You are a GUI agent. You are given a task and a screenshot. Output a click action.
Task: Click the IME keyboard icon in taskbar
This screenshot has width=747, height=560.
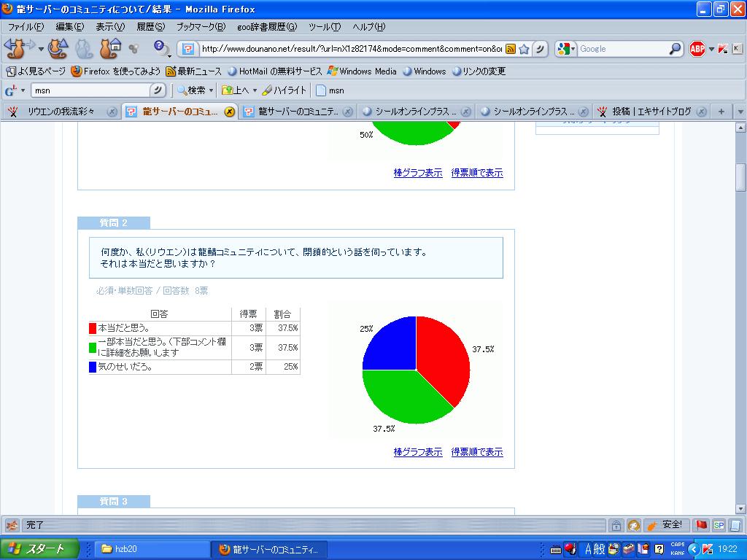(x=555, y=550)
